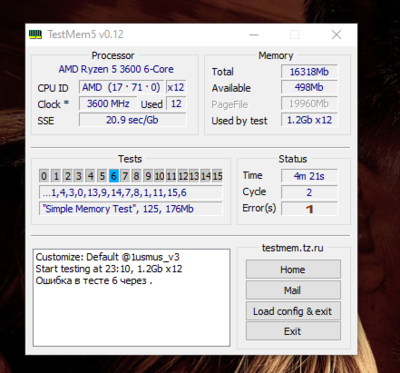Screen dimensions: 400x373
Task: Click the TestMem5 app icon in title bar
Action: [35, 34]
